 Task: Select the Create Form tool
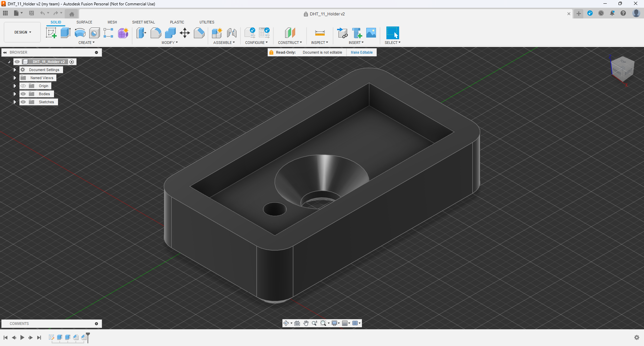tap(123, 33)
